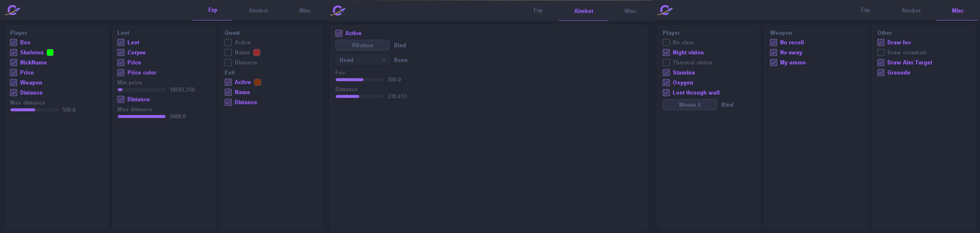980x233 pixels.
Task: Toggle the Corpse checkbox
Action: (121, 52)
